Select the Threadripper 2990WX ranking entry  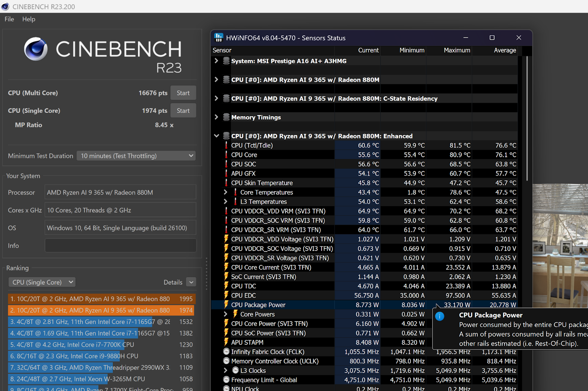[102, 367]
